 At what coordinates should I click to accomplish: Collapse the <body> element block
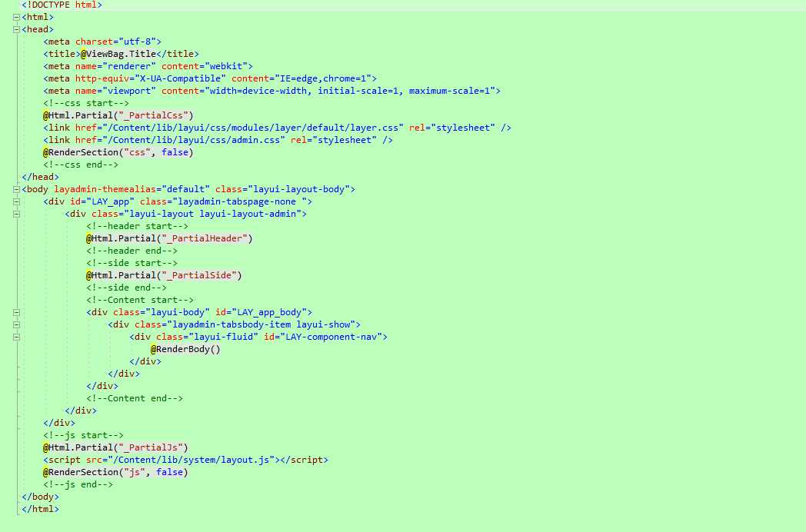pos(16,189)
